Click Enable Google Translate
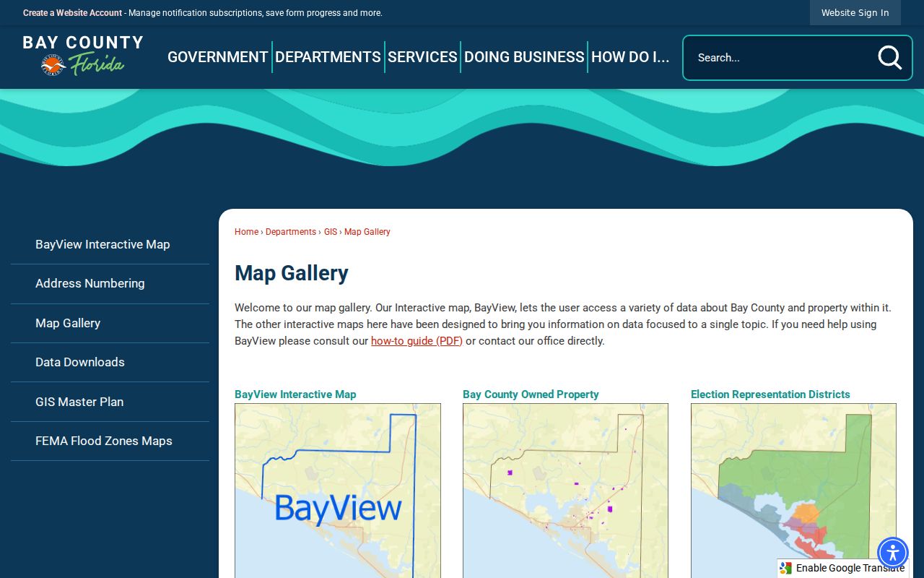Screen dimensions: 924x578 pos(850,569)
